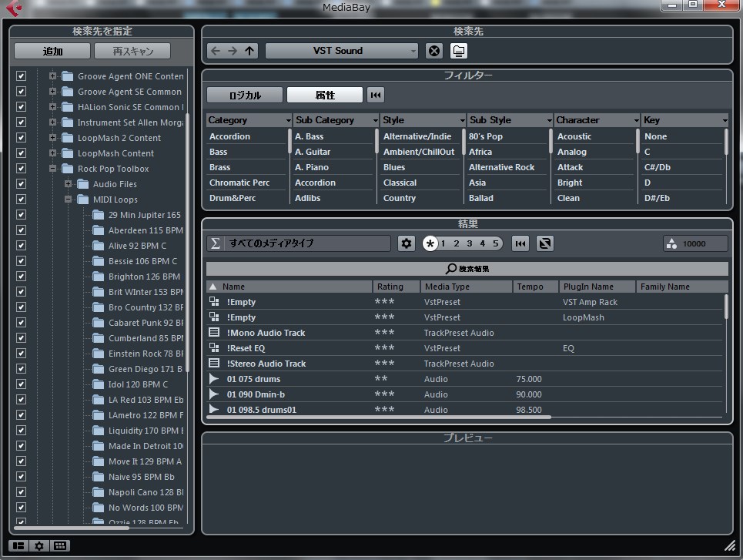Uncheck the MIDI Loops checkbox

(21, 200)
